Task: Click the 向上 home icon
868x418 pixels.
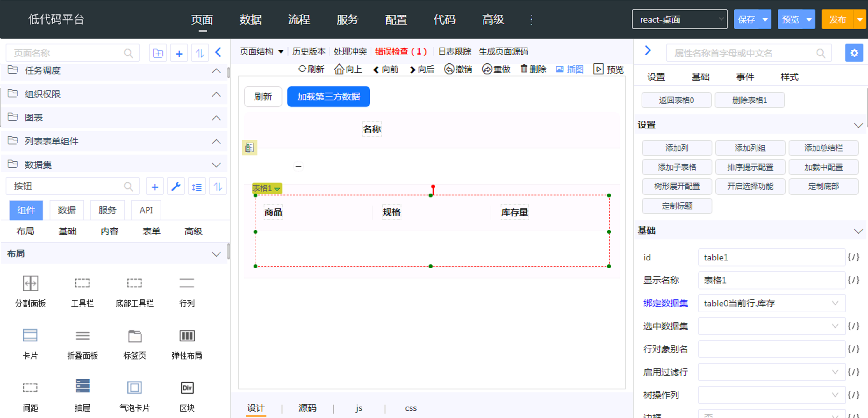Action: pos(339,69)
